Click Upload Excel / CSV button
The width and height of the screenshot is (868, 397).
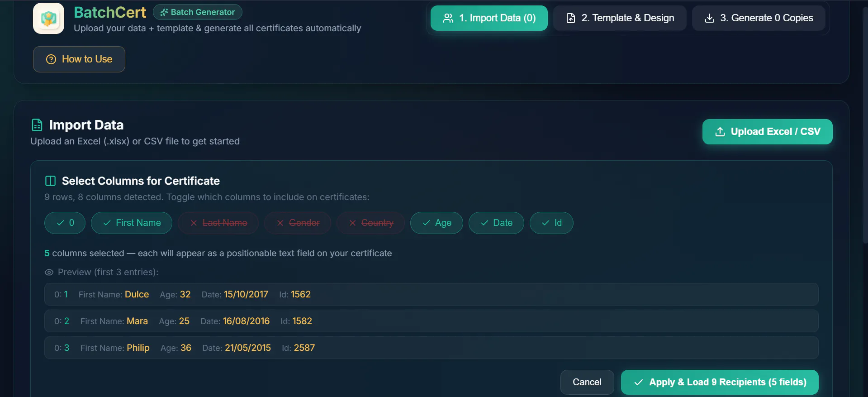767,132
